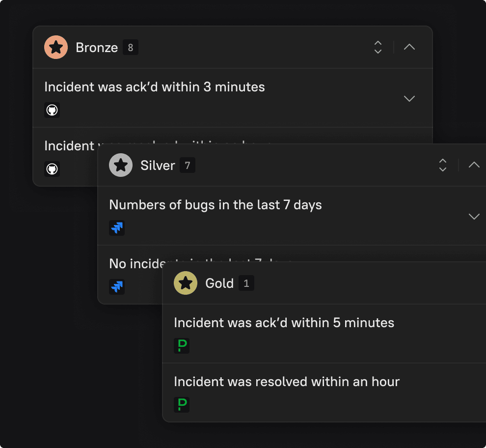
Task: Click the Gold rule count badge 1
Action: pyautogui.click(x=246, y=283)
